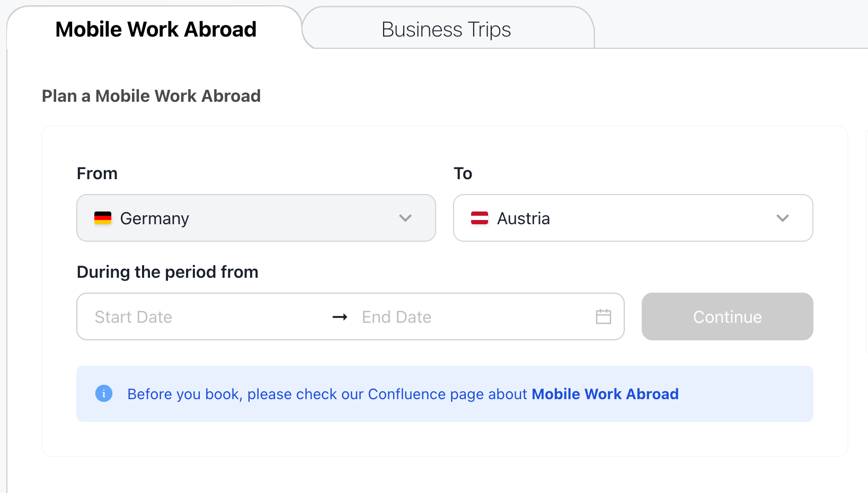Open the calendar date picker icon

604,316
